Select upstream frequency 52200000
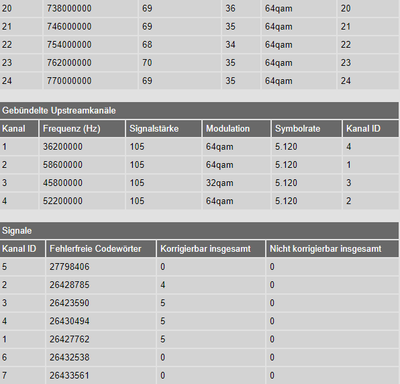Screen dimensions: 400x384 pyautogui.click(x=63, y=201)
